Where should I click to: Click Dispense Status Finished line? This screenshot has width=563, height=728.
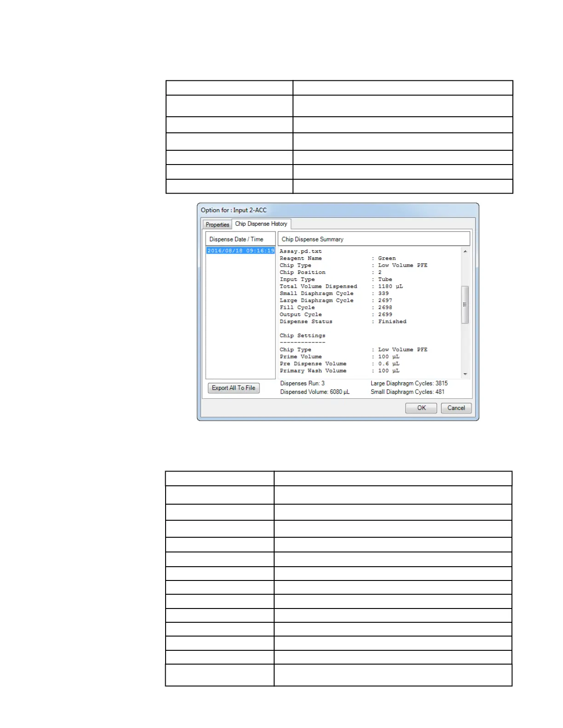click(343, 322)
